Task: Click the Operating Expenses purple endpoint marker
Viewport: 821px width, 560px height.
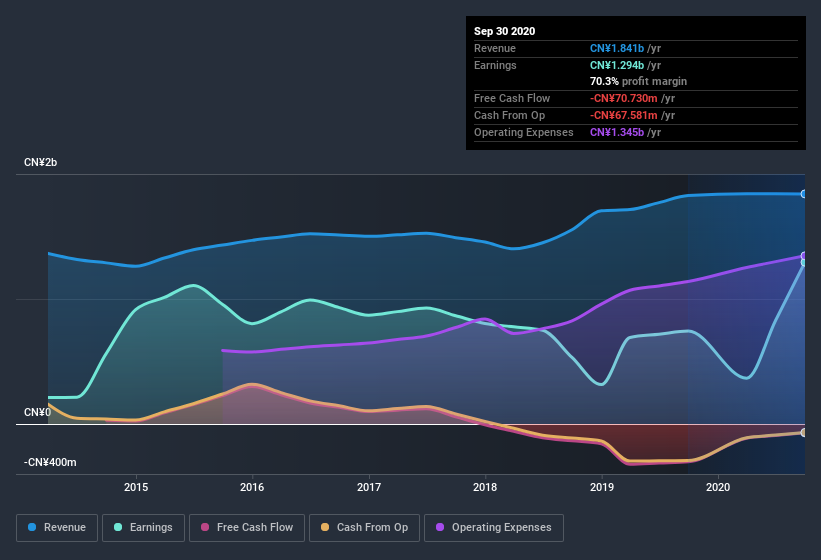Action: click(x=804, y=255)
